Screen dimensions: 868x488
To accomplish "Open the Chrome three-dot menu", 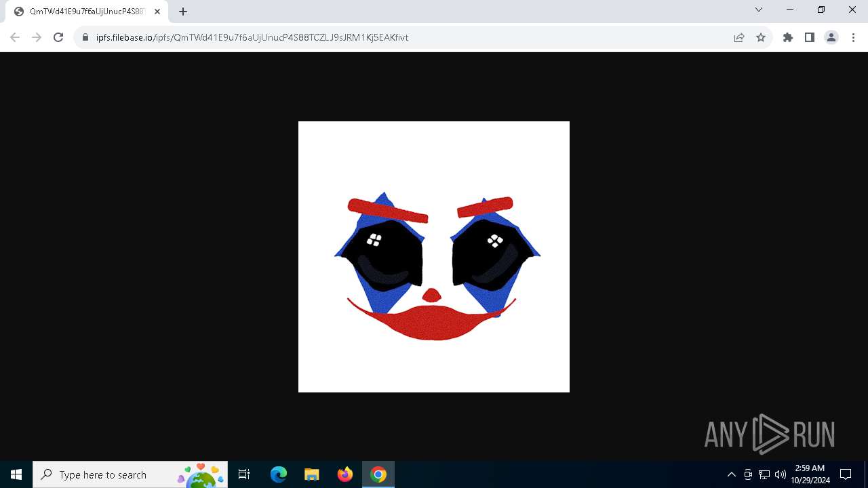I will click(x=853, y=37).
